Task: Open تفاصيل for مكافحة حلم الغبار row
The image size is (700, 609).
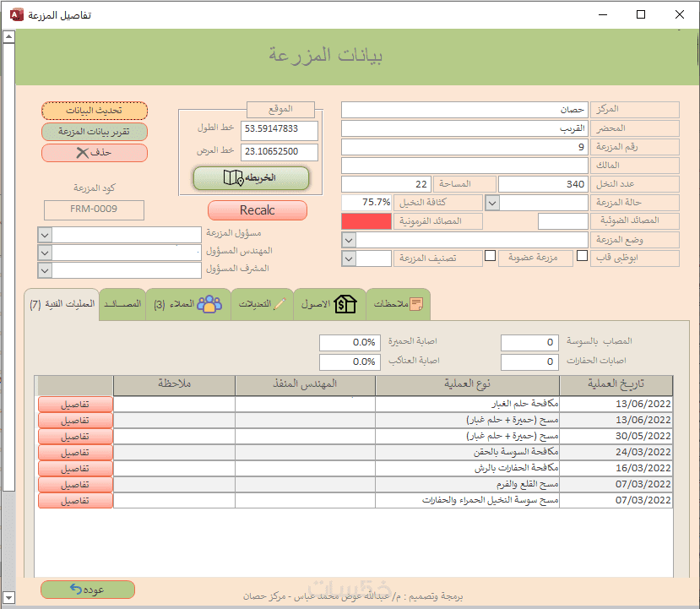Action: coord(75,404)
